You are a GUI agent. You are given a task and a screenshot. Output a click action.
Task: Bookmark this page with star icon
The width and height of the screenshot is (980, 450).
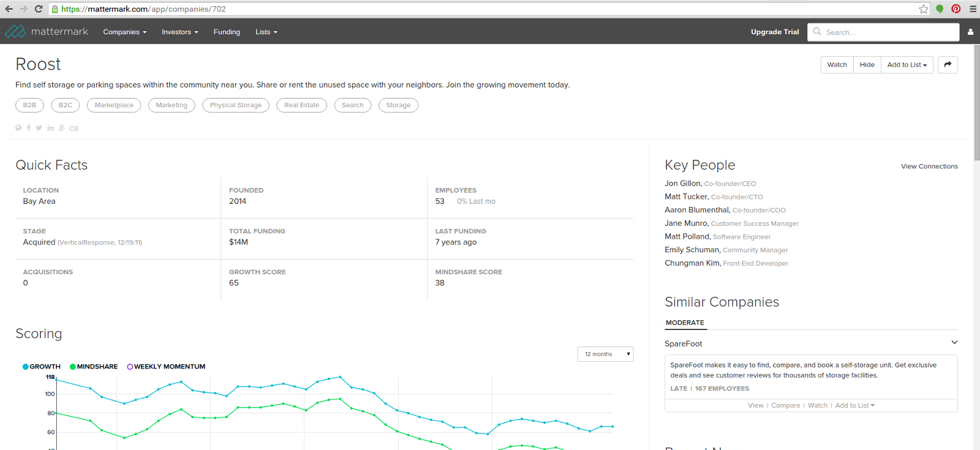(923, 9)
